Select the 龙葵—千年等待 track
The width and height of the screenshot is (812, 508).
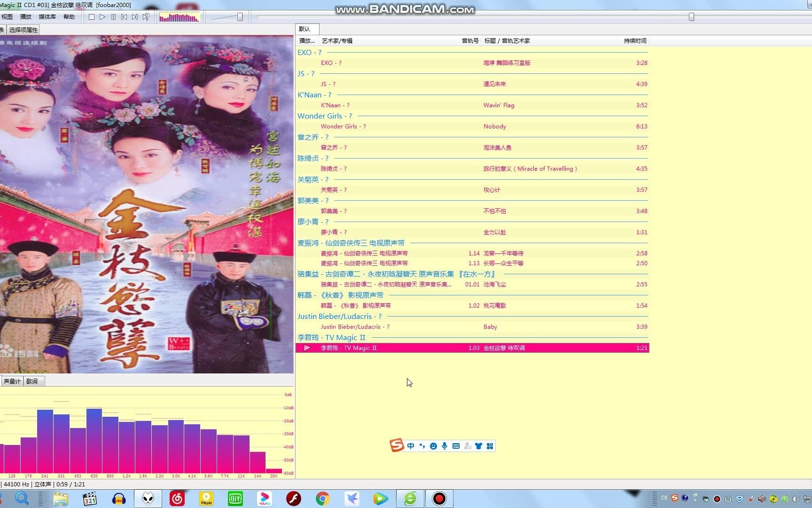(472, 253)
